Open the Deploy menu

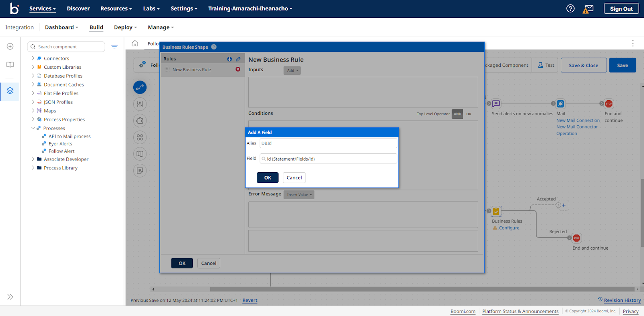tap(125, 27)
